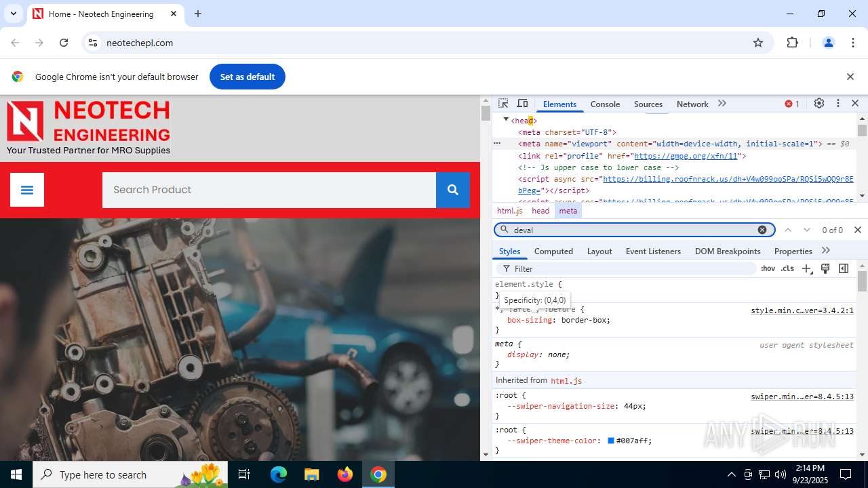Open the DevTools three-dot customize menu
This screenshot has width=868, height=488.
pyautogui.click(x=838, y=104)
